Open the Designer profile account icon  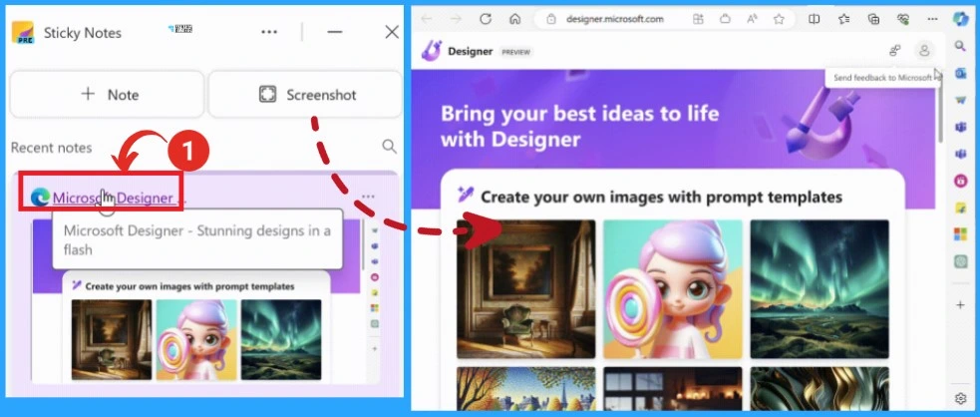924,51
